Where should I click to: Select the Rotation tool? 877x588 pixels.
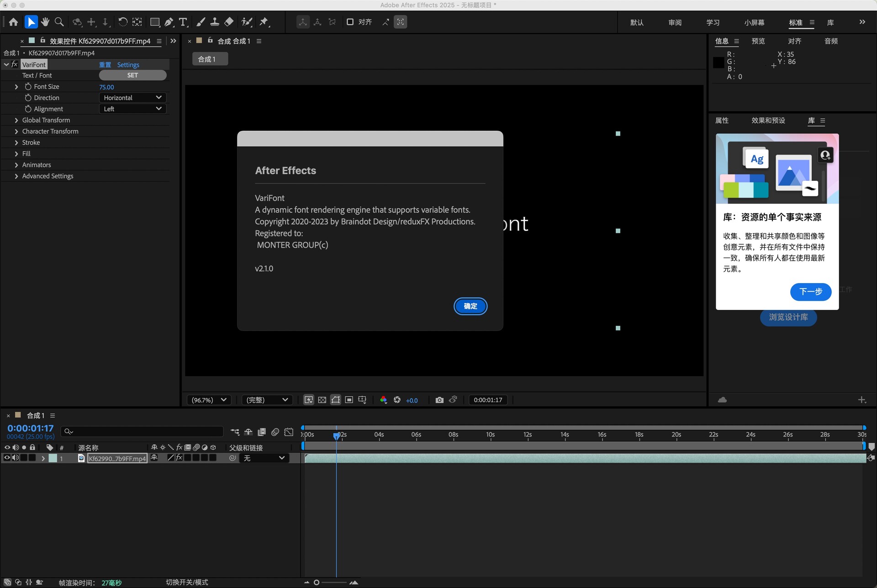click(122, 22)
